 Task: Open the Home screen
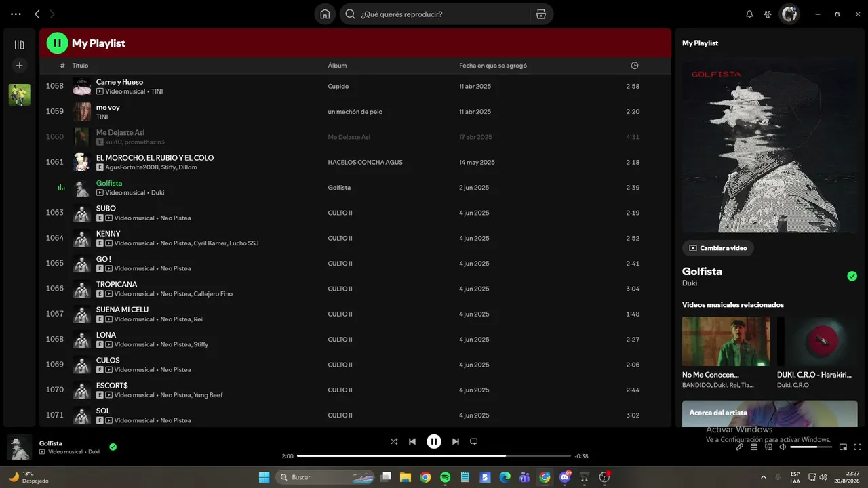(x=325, y=14)
